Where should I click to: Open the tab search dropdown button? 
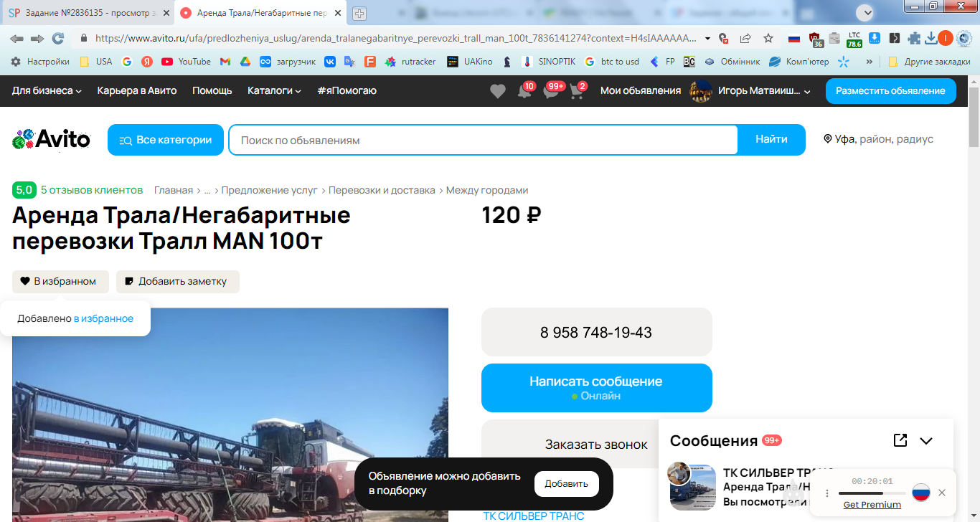pos(867,12)
